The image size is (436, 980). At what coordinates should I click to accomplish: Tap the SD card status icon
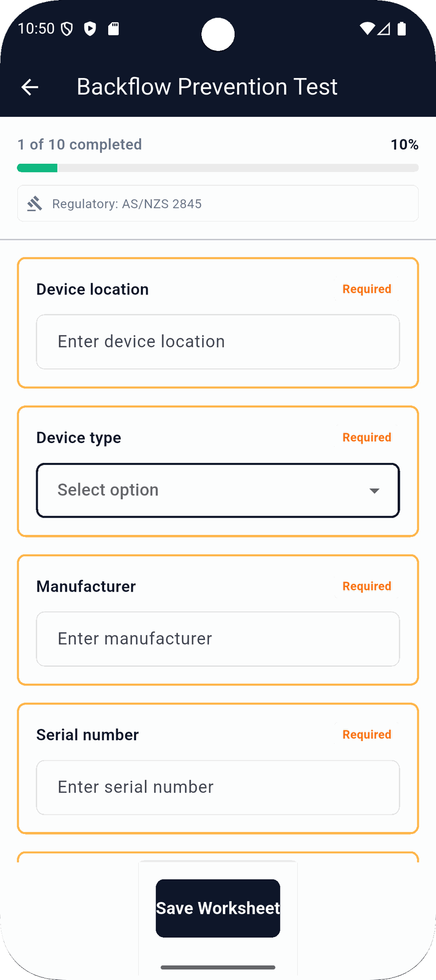(x=114, y=29)
